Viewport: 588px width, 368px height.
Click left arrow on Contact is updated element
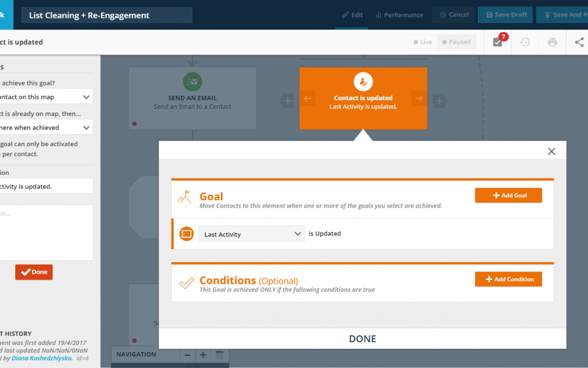point(307,99)
